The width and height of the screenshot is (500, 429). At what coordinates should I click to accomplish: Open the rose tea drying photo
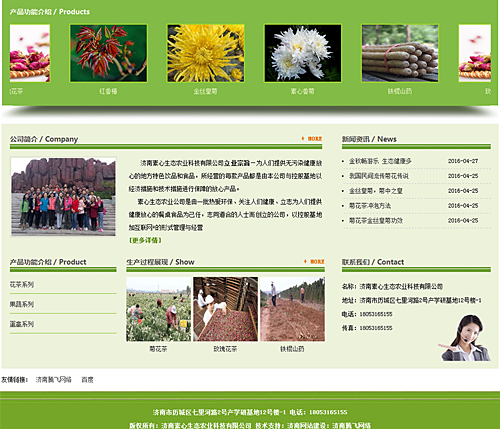coord(226,309)
